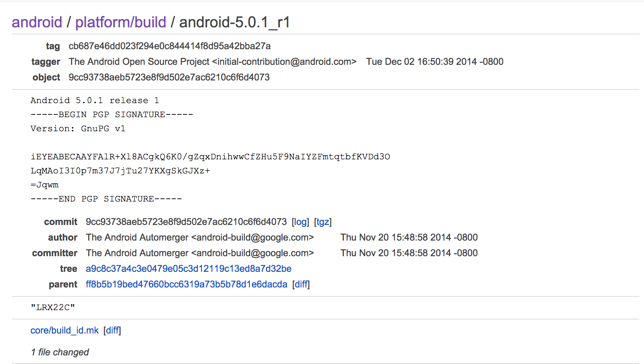The height and width of the screenshot is (364, 644).
Task: Click author The Android Automerger entry
Action: pos(200,237)
